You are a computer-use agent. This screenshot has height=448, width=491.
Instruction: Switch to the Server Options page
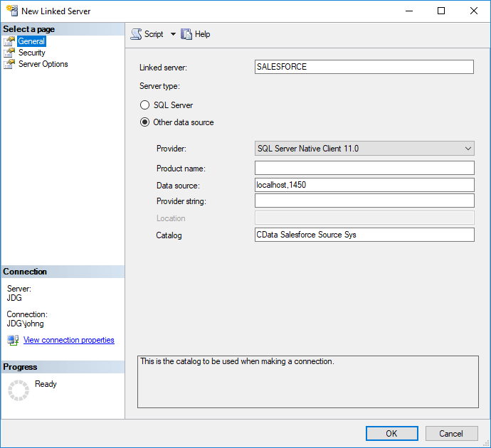(43, 64)
